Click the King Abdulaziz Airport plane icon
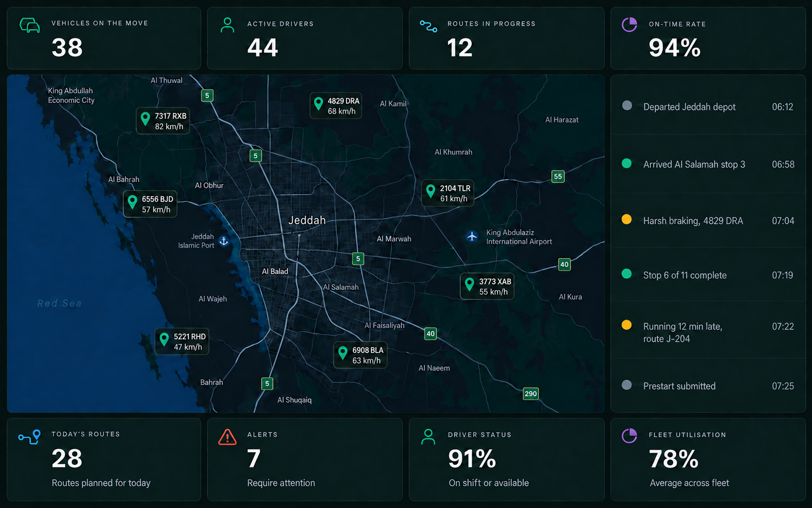The width and height of the screenshot is (812, 508). (472, 237)
